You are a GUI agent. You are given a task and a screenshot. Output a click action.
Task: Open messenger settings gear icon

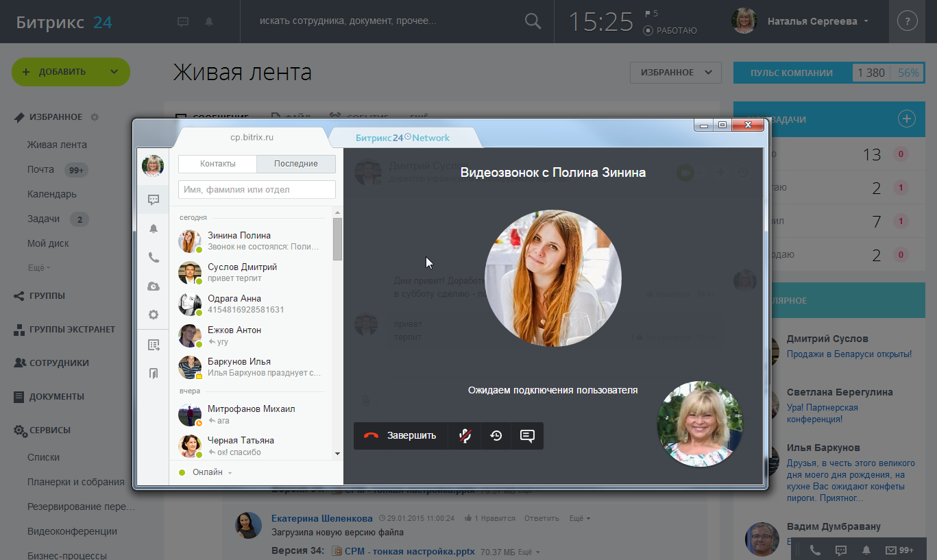click(x=154, y=315)
